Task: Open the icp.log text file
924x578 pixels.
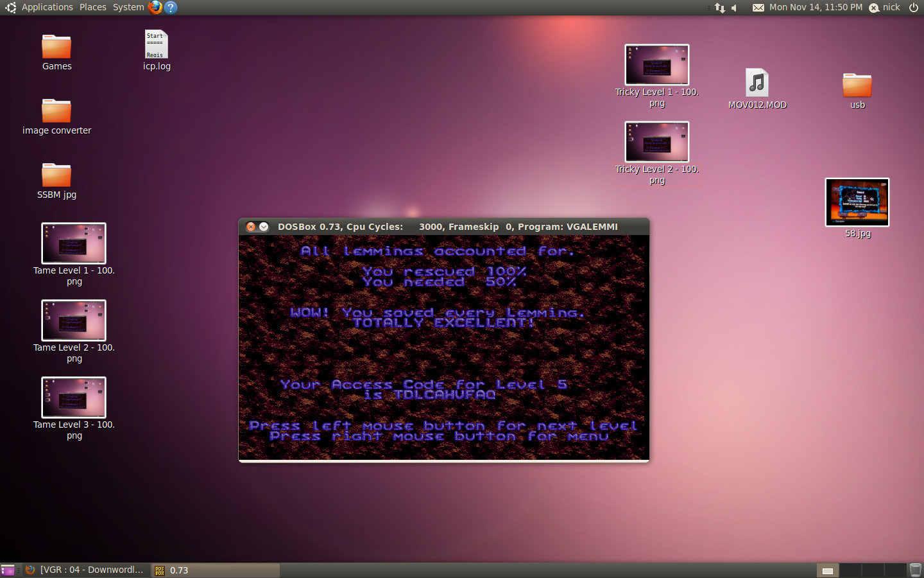Action: (x=156, y=45)
